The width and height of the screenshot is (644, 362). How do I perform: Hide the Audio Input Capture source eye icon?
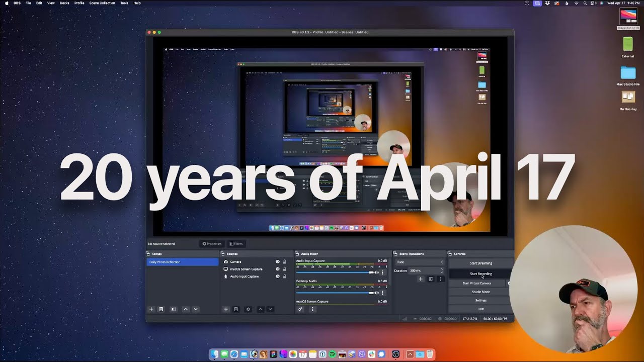coord(277,276)
